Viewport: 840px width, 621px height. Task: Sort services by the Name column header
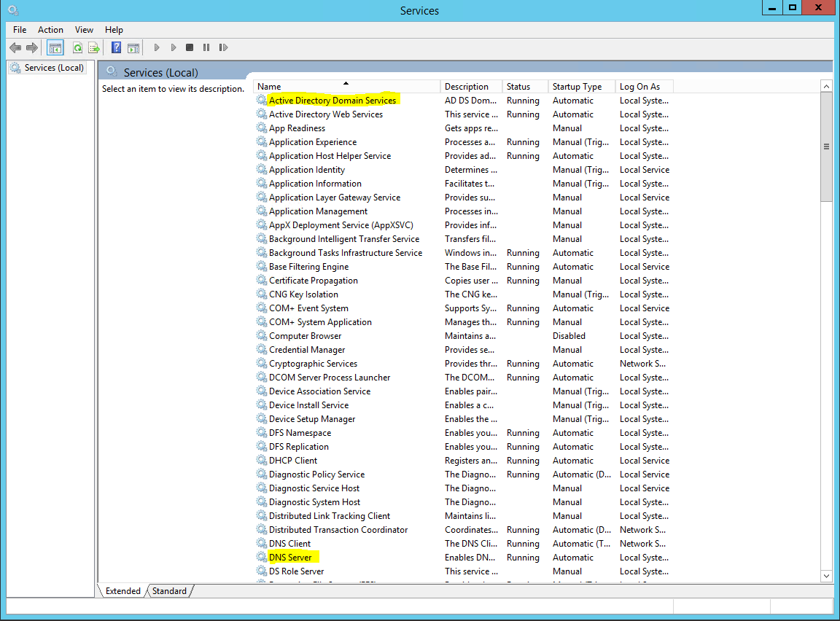tap(346, 86)
